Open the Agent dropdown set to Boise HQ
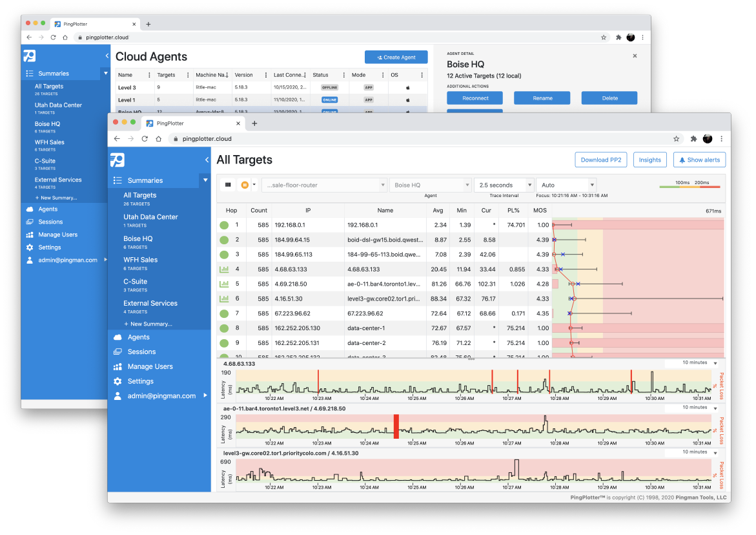This screenshot has width=756, height=535. 430,185
